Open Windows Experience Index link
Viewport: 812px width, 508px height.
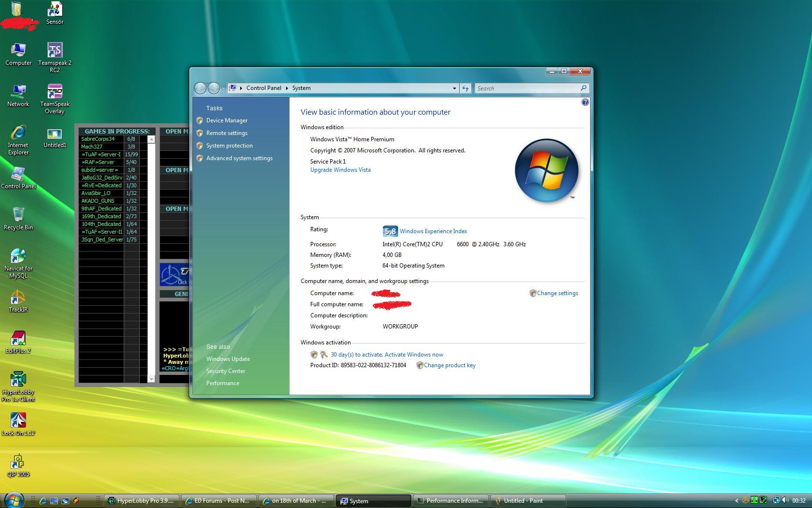tap(433, 231)
